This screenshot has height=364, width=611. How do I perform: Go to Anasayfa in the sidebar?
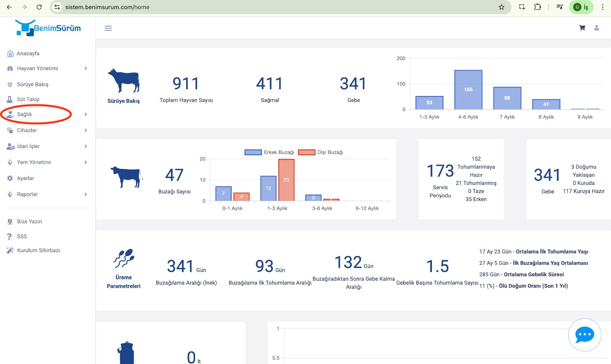tap(28, 53)
